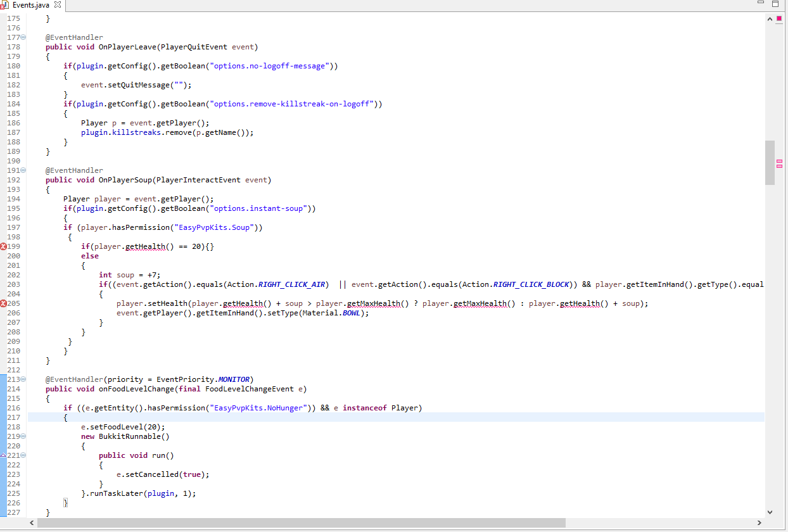Click the error marker on line 199

click(x=3, y=246)
